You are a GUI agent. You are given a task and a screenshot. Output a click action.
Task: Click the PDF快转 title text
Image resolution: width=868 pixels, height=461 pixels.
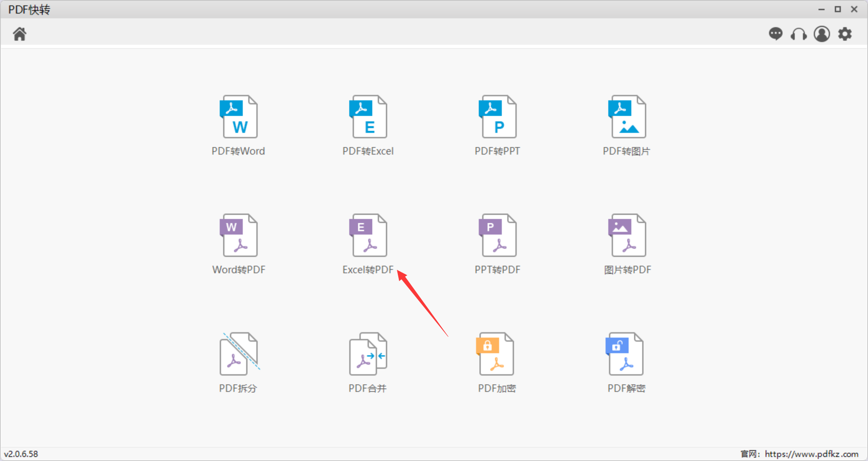(28, 9)
